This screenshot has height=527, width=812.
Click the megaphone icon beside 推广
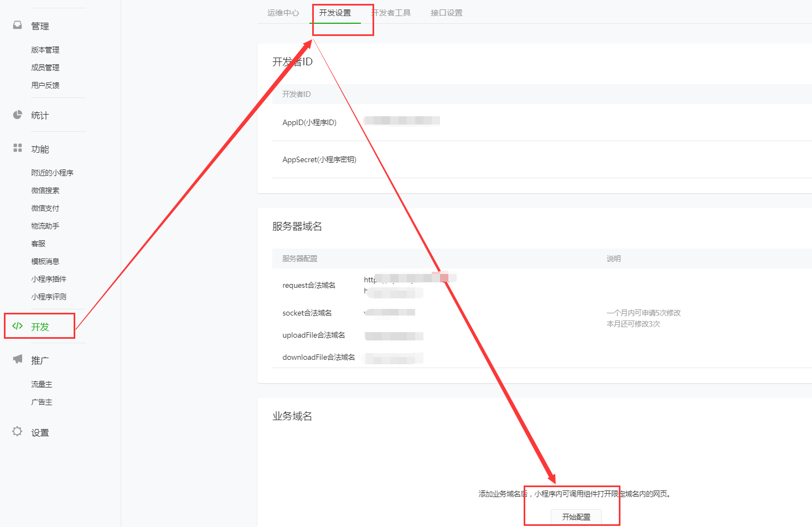tap(18, 359)
